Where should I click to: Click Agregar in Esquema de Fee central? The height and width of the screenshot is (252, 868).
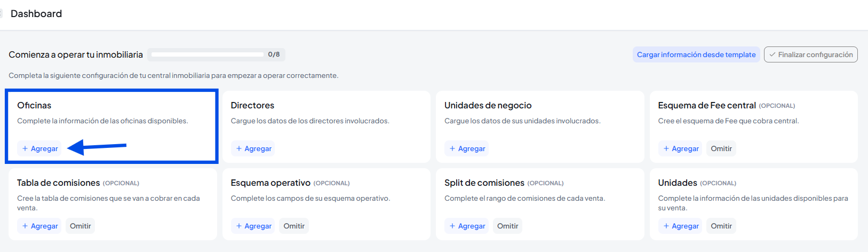(x=680, y=148)
